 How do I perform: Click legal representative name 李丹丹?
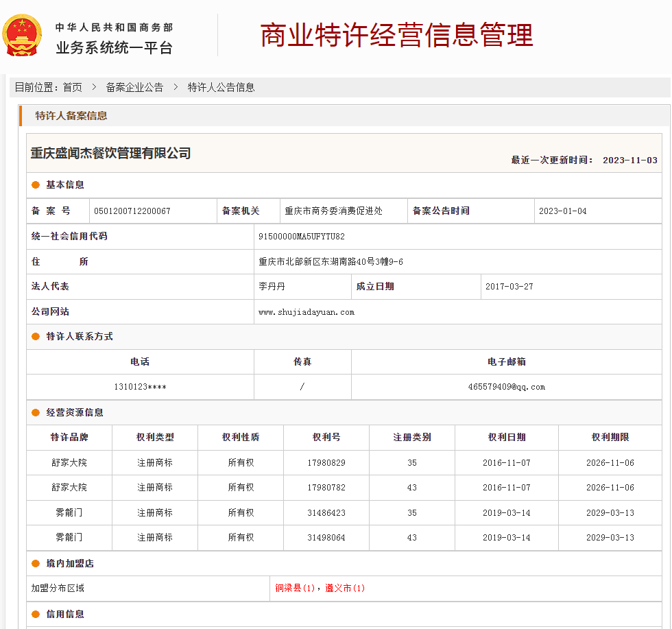(x=272, y=287)
